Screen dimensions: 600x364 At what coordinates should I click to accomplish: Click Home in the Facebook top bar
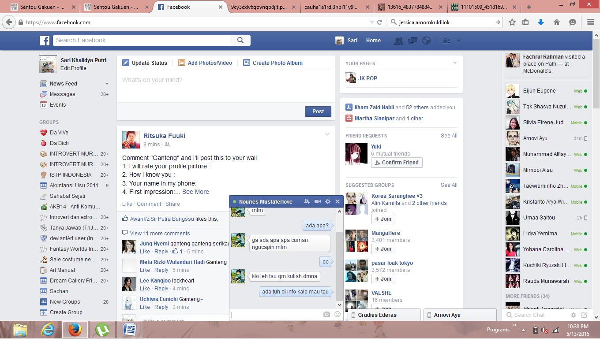pyautogui.click(x=373, y=41)
